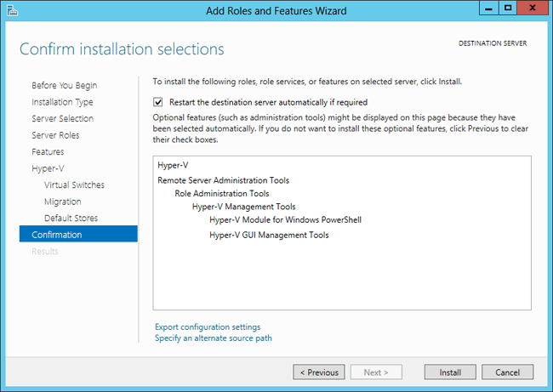Select the Confirmation step
The width and height of the screenshot is (553, 392).
tap(57, 235)
